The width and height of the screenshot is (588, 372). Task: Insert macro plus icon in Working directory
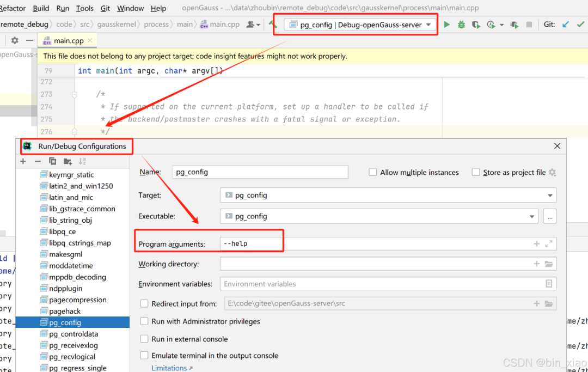pyautogui.click(x=537, y=264)
